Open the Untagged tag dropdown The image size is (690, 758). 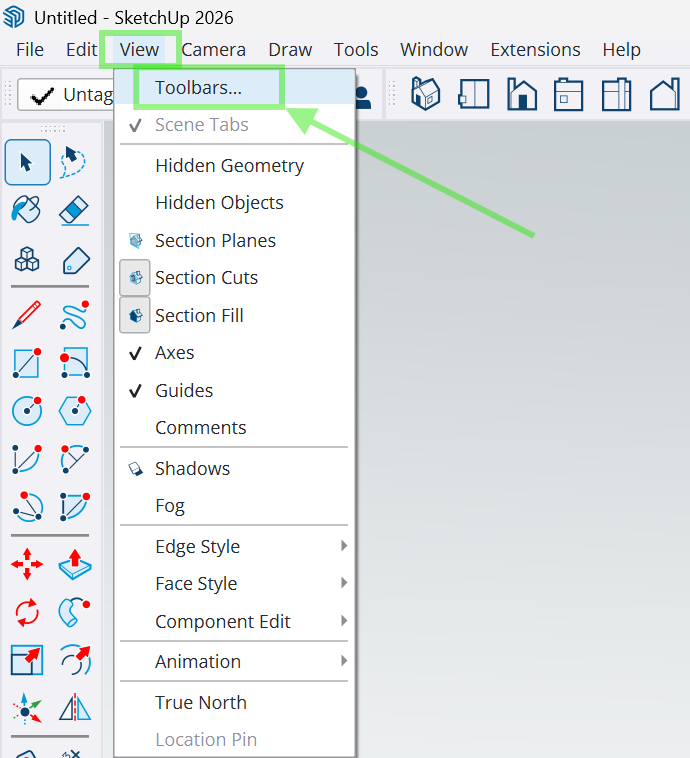(x=66, y=95)
